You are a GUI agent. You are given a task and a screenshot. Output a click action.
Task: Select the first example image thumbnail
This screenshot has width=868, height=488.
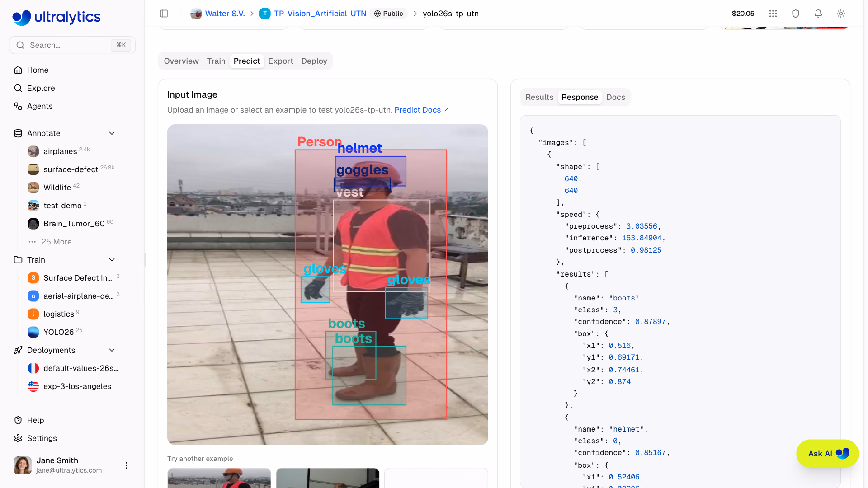[x=219, y=478]
